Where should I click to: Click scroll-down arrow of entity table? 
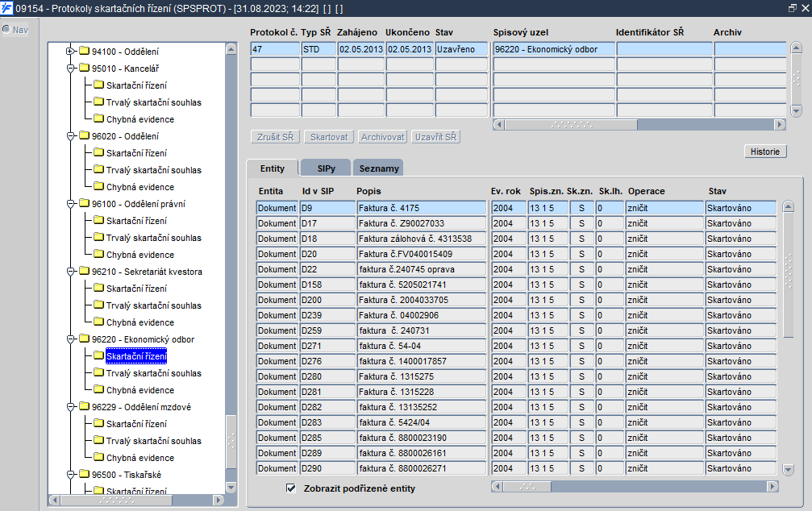pyautogui.click(x=788, y=470)
